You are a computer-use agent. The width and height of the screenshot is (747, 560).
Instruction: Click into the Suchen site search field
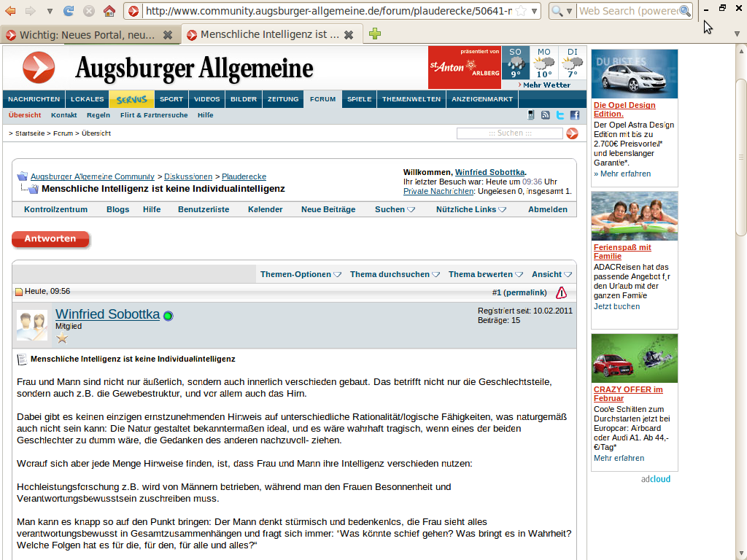(x=510, y=133)
